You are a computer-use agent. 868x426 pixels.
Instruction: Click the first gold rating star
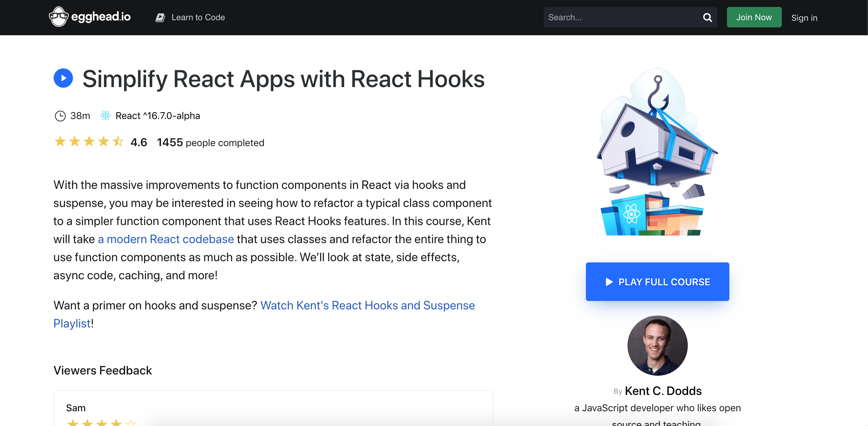pos(60,142)
